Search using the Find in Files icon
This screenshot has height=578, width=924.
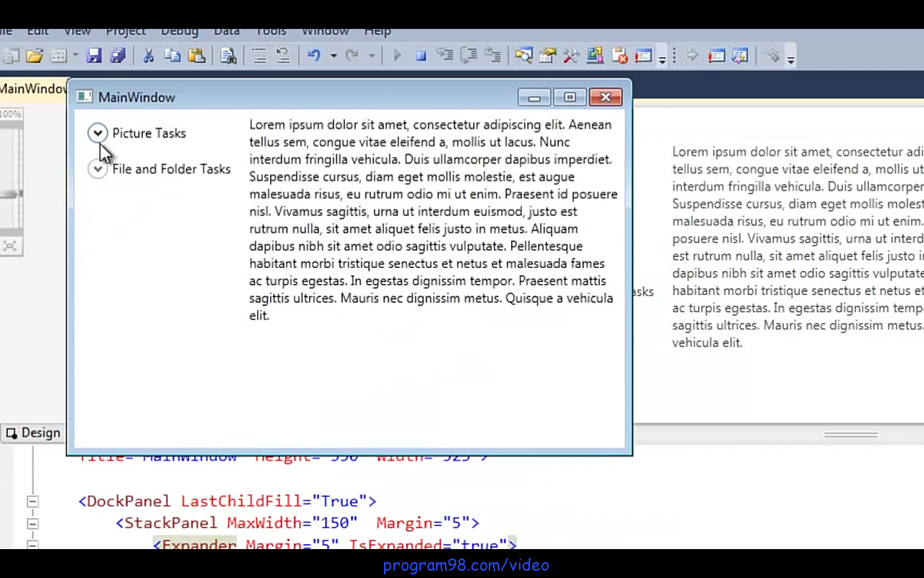[228, 56]
